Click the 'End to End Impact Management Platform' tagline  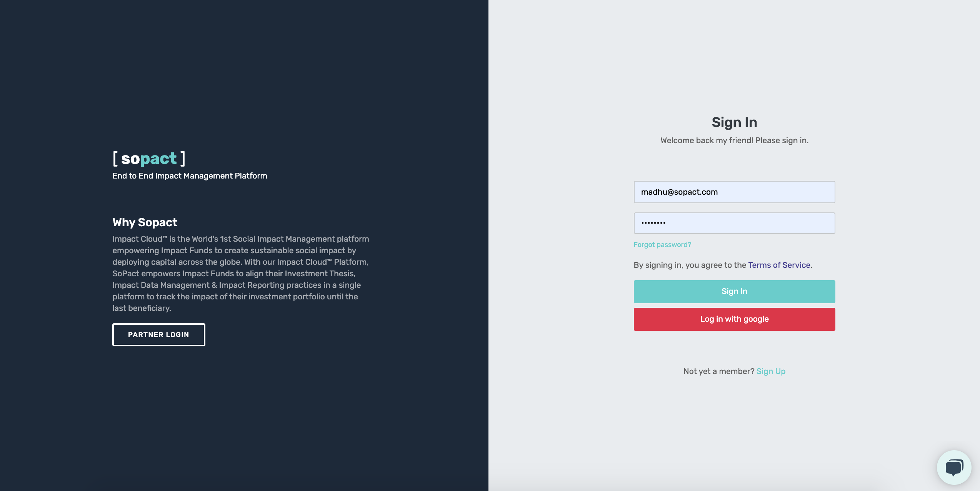(x=190, y=176)
